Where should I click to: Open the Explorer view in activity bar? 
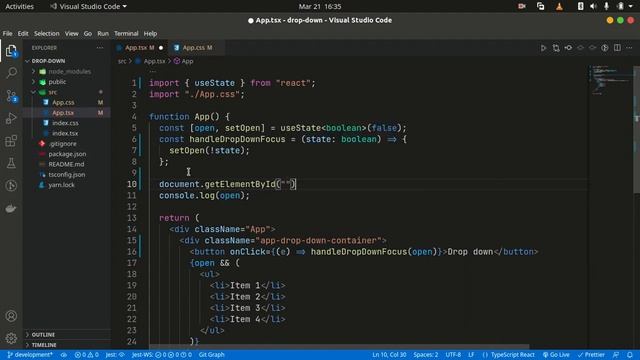pos(11,51)
